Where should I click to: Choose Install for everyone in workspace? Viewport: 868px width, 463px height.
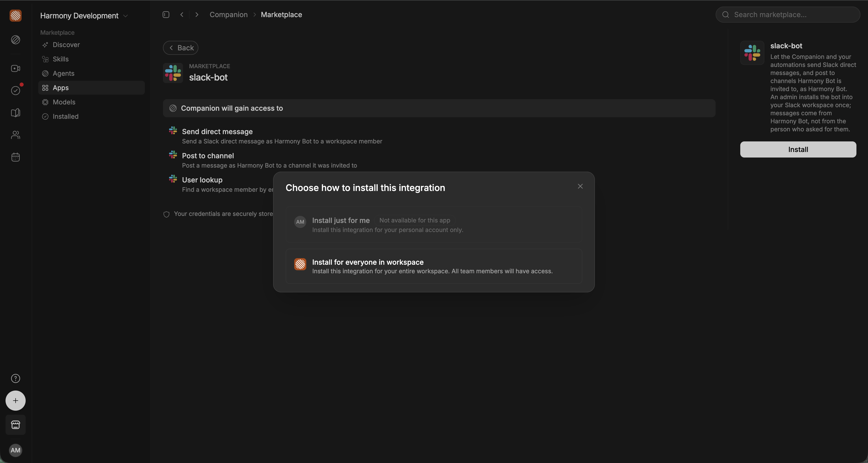434,266
